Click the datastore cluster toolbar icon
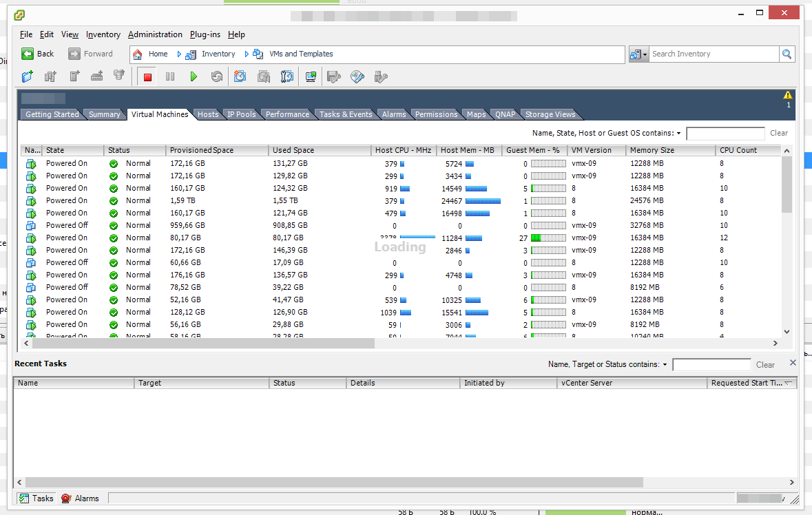Viewport: 812px width, 515px height. [x=119, y=76]
